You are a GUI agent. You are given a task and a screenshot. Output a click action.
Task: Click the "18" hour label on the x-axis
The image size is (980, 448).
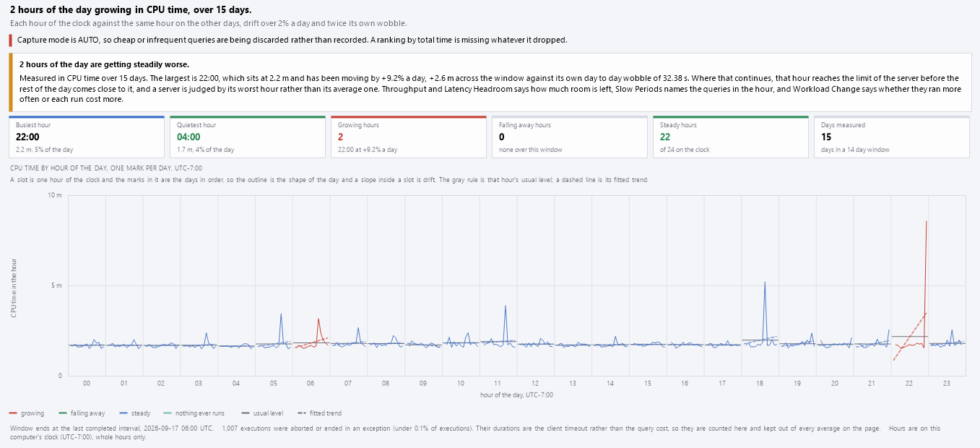tap(760, 383)
